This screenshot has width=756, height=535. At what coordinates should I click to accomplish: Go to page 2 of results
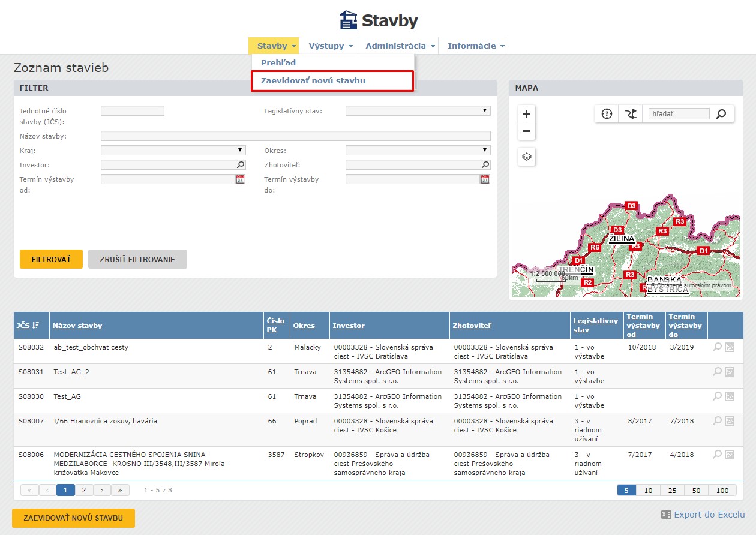84,490
